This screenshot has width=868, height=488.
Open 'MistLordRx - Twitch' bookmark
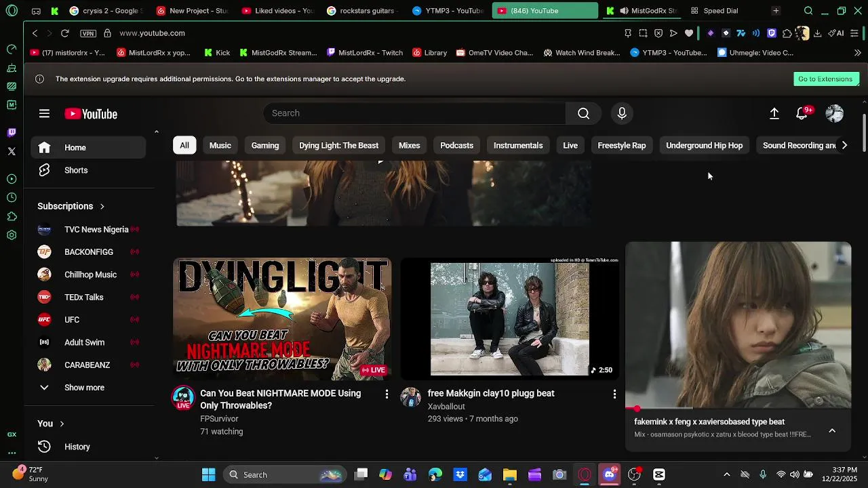tap(364, 52)
